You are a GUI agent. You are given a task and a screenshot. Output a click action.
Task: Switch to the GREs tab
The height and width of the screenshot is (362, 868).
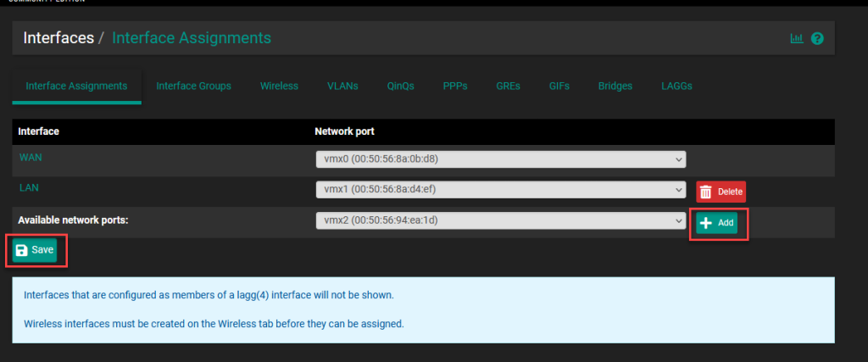pyautogui.click(x=508, y=86)
